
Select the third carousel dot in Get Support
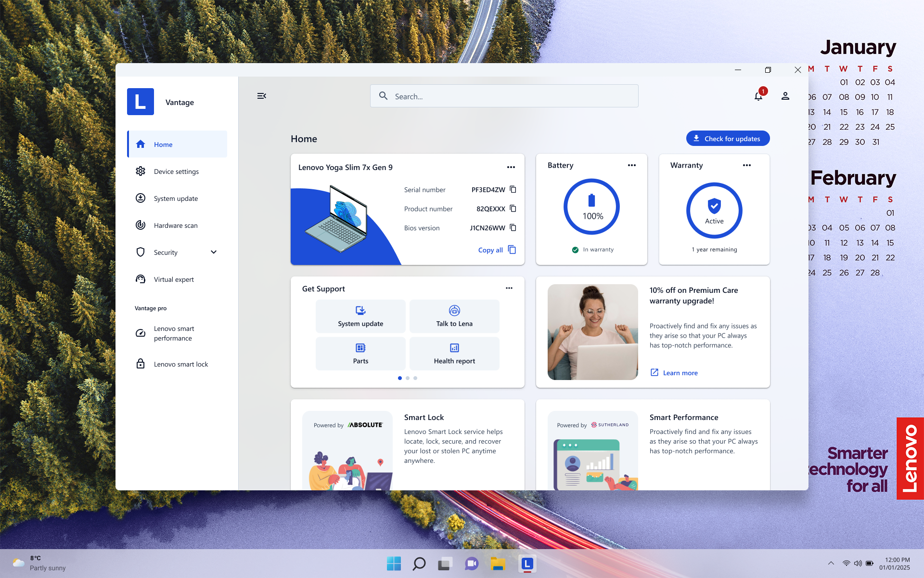click(415, 378)
